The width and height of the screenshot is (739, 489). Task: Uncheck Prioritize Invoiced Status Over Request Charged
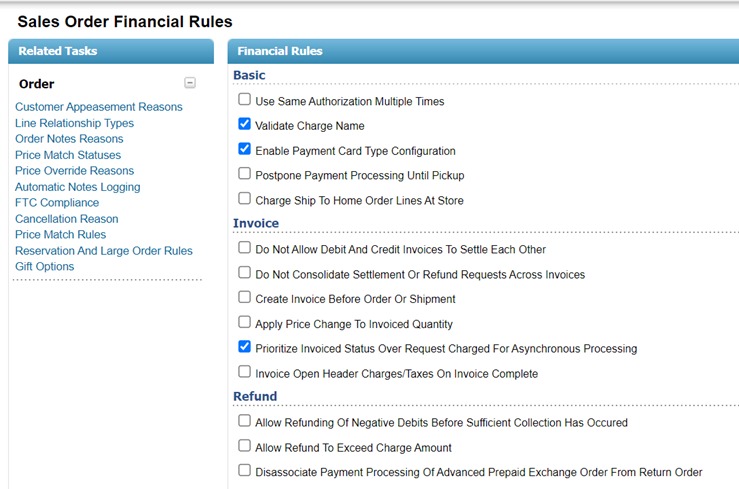(x=244, y=347)
